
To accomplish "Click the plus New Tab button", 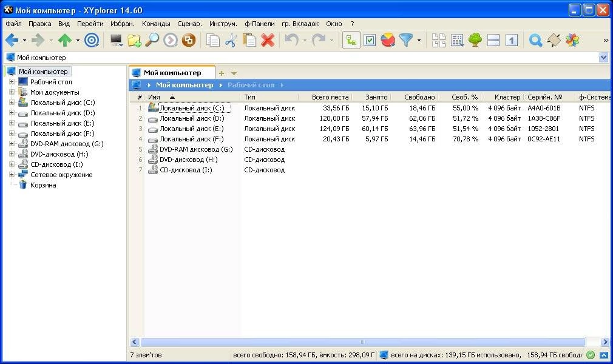I will click(x=222, y=73).
